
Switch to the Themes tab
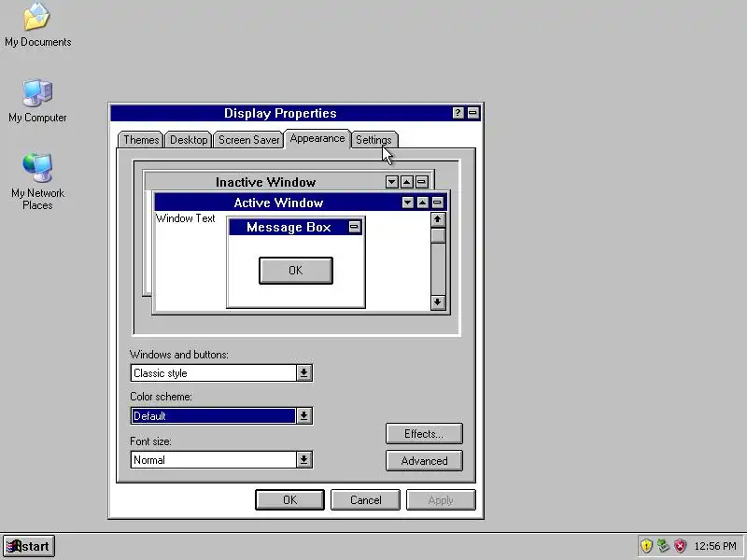pos(141,140)
